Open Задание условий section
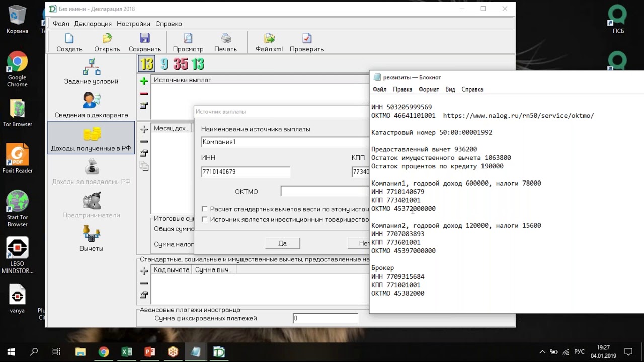 click(x=91, y=71)
